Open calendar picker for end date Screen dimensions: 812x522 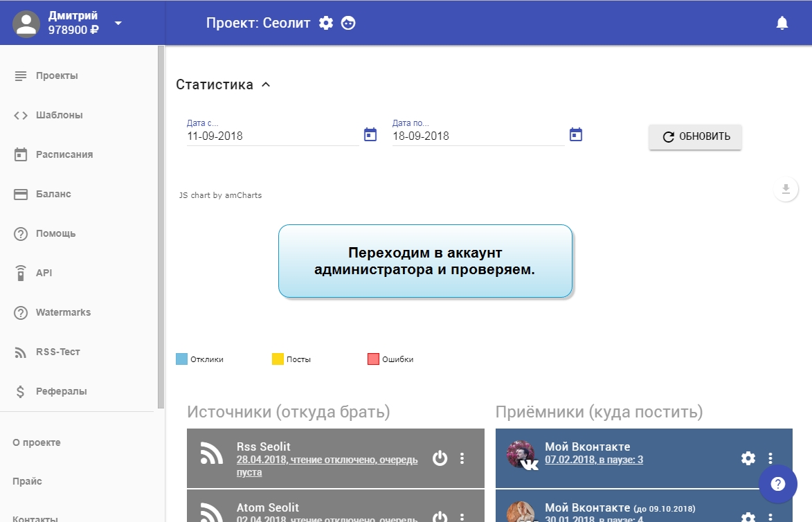tap(576, 134)
